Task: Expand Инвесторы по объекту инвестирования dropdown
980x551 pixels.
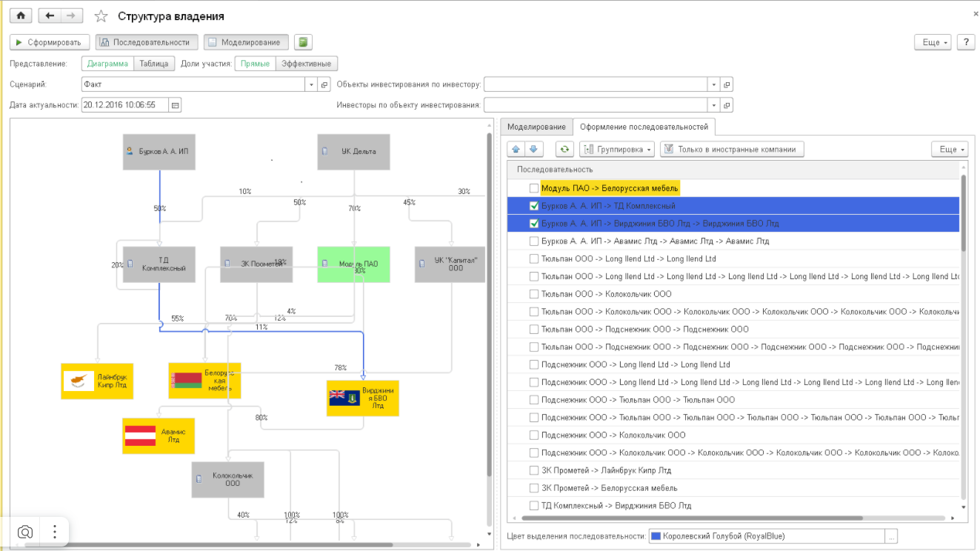Action: pyautogui.click(x=713, y=105)
